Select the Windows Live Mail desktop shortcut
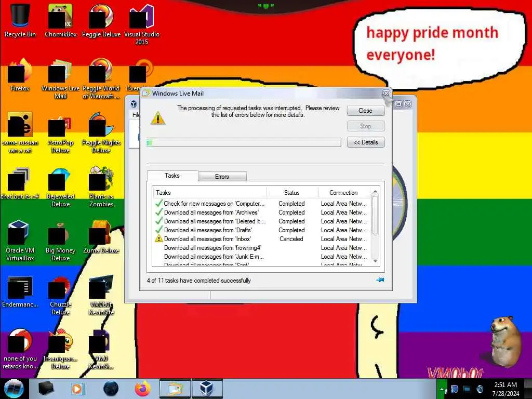The image size is (532, 399). [60, 79]
